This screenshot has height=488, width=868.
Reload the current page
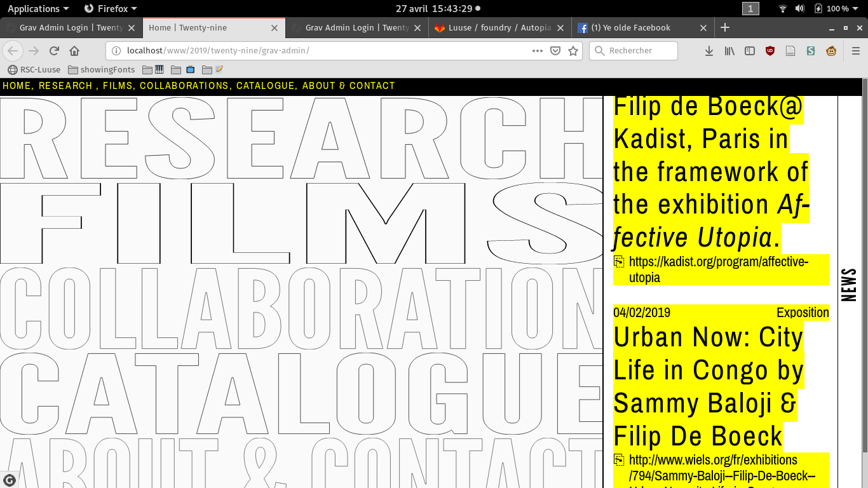tap(55, 51)
